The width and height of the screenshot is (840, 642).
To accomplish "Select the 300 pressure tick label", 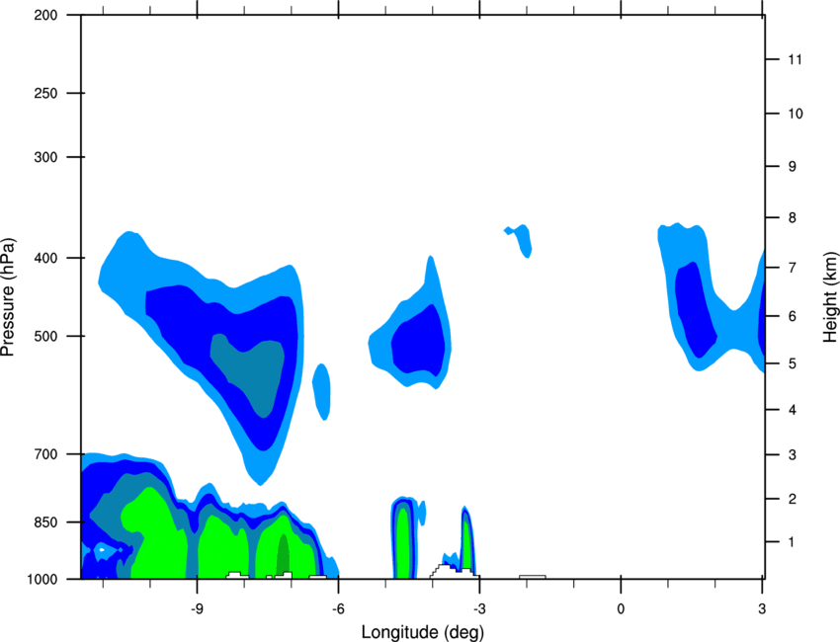I will tap(46, 157).
